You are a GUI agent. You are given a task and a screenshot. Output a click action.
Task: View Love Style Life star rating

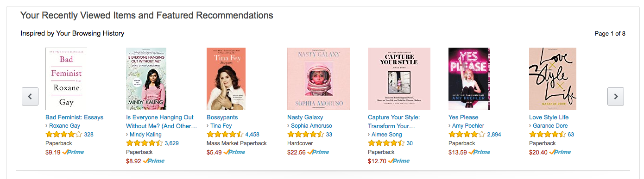548,135
